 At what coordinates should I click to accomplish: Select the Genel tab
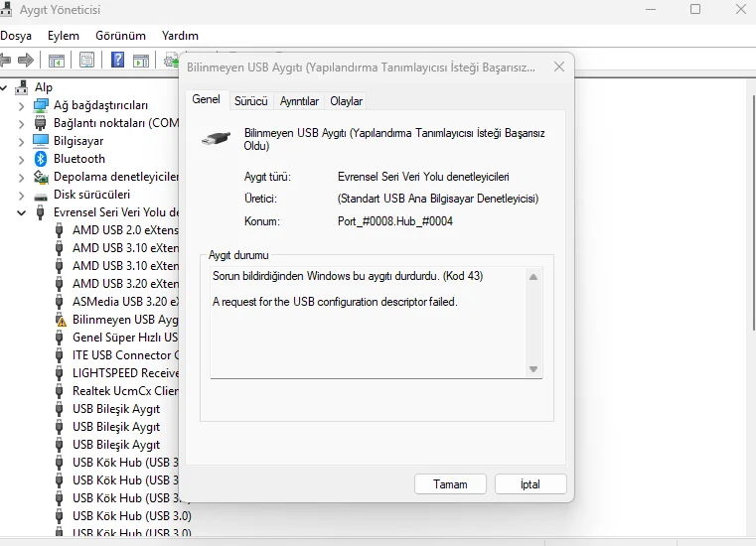(x=207, y=99)
